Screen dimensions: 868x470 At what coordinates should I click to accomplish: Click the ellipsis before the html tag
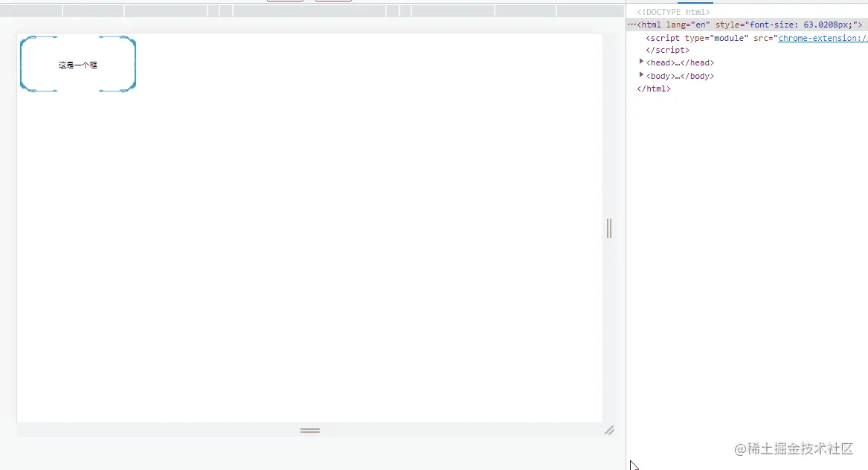[631, 25]
